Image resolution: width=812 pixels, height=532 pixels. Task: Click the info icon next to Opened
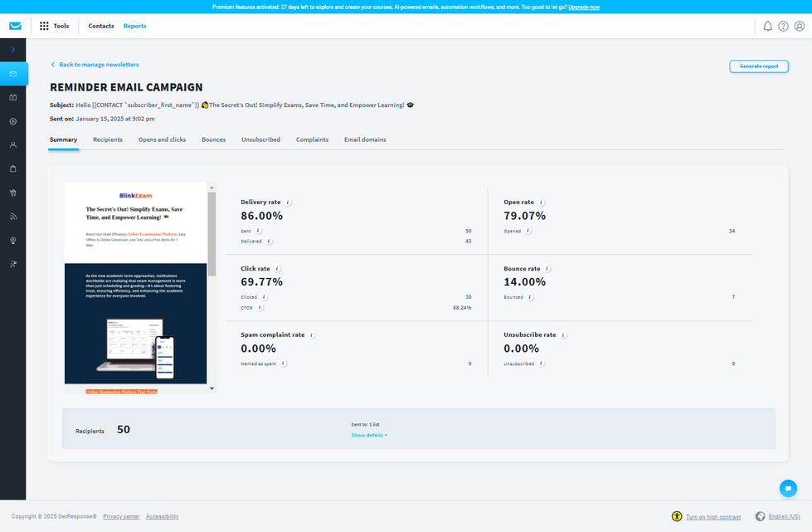528,231
